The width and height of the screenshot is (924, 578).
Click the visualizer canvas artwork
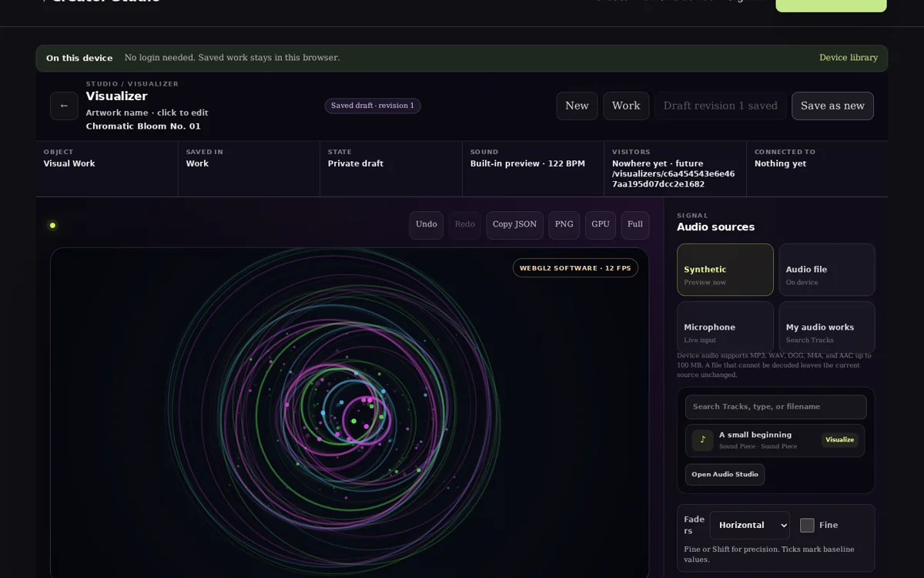[x=350, y=412]
